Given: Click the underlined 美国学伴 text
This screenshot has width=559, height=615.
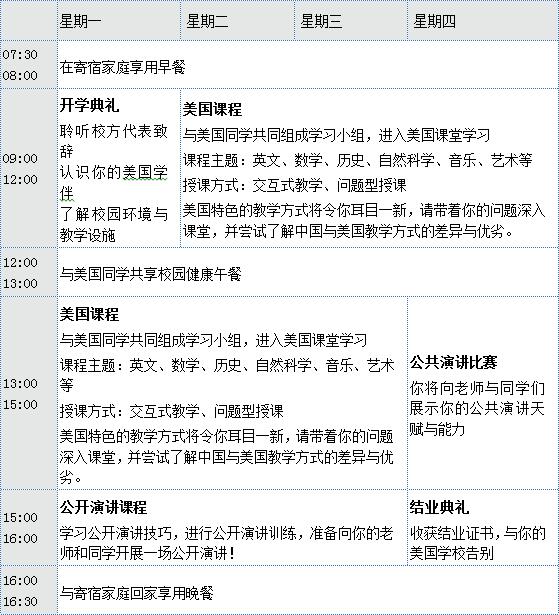Looking at the screenshot, I should (114, 182).
